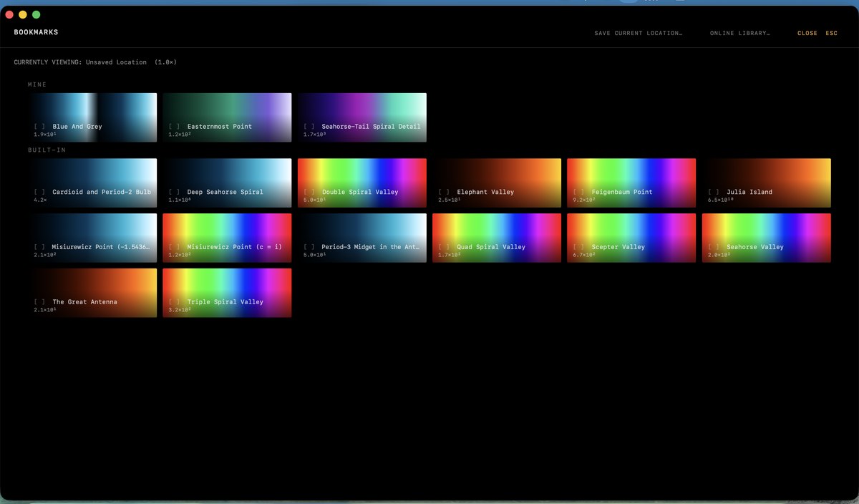Tick the checkbox for Easternmost Point

click(x=174, y=127)
